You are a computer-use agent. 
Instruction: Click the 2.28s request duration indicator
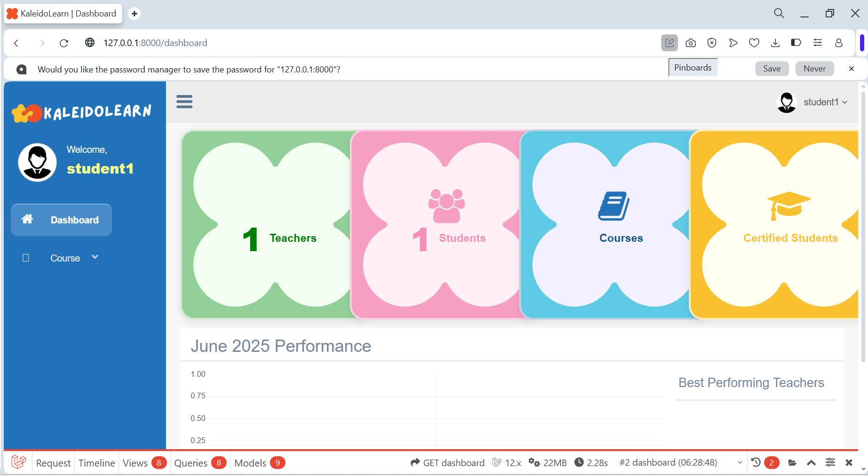592,463
